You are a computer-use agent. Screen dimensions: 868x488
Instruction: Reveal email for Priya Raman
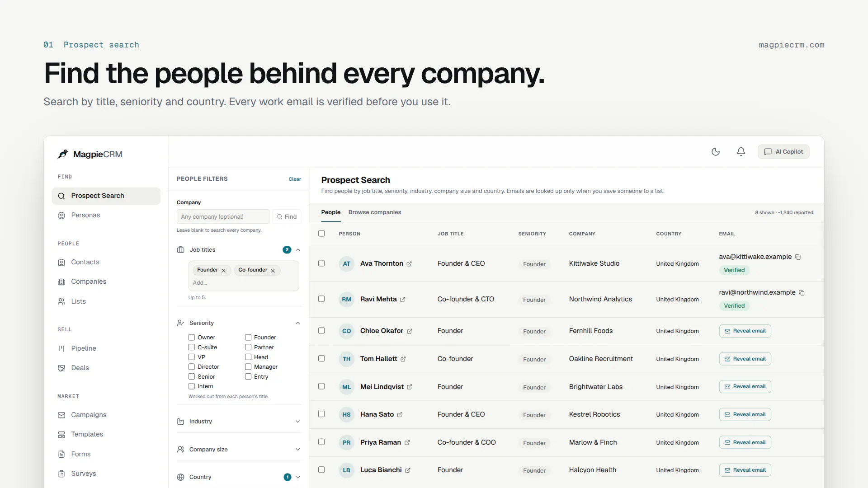[x=745, y=443]
